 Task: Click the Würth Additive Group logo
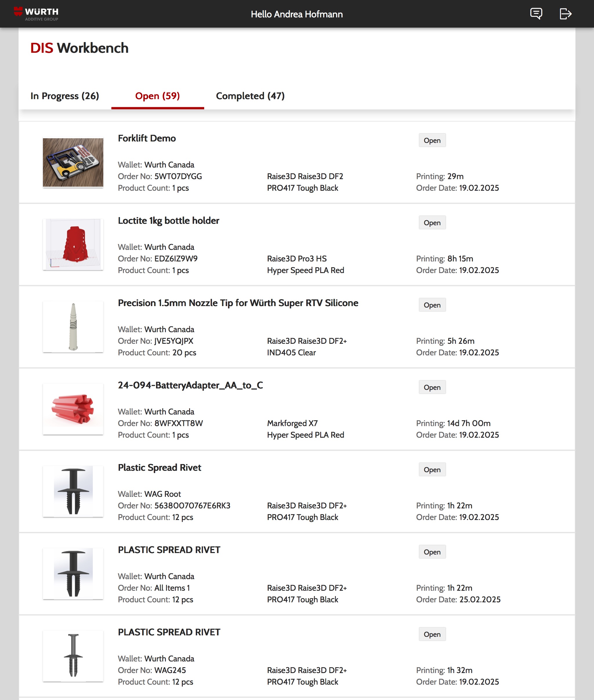click(36, 14)
